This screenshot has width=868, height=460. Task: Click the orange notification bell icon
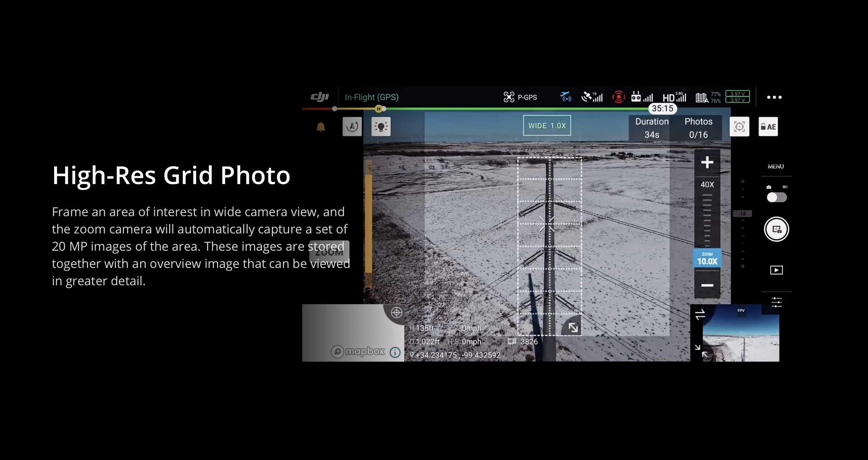[321, 127]
